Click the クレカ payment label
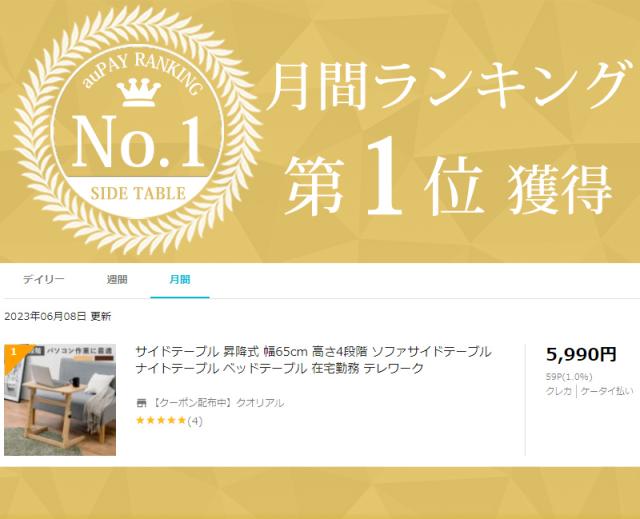 click(559, 391)
